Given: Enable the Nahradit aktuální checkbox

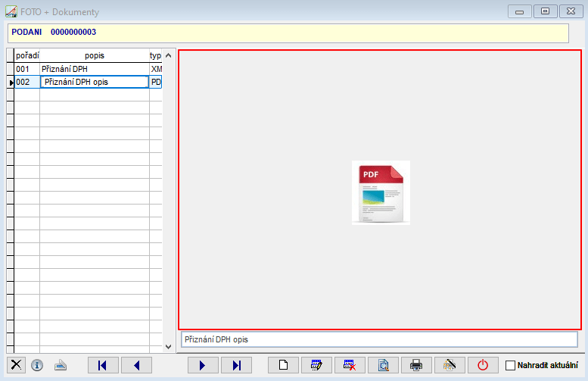Looking at the screenshot, I should tap(510, 365).
